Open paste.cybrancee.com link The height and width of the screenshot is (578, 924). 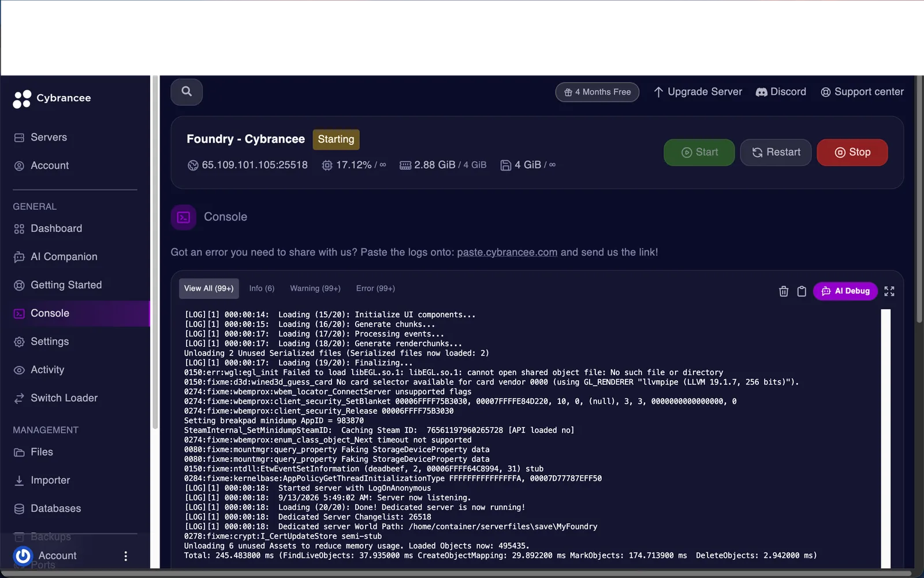click(x=507, y=253)
